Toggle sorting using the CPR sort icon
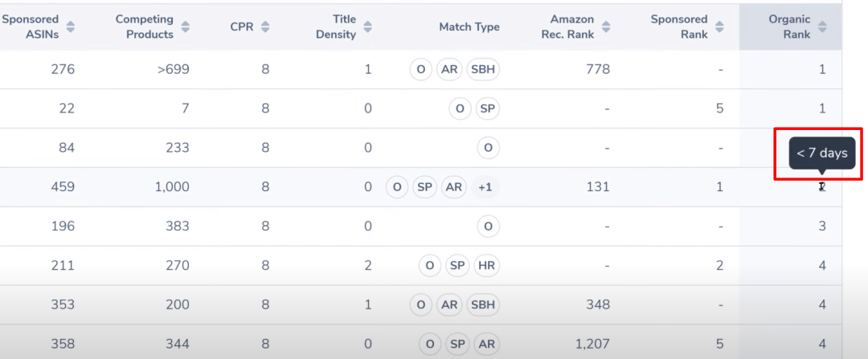 coord(265,27)
